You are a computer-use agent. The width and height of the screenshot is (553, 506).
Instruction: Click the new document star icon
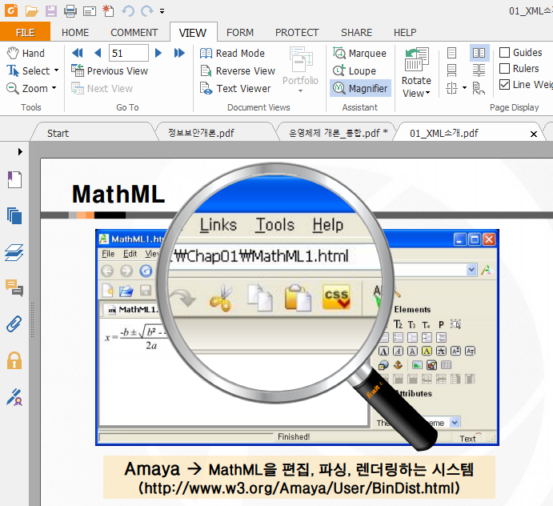[108, 11]
